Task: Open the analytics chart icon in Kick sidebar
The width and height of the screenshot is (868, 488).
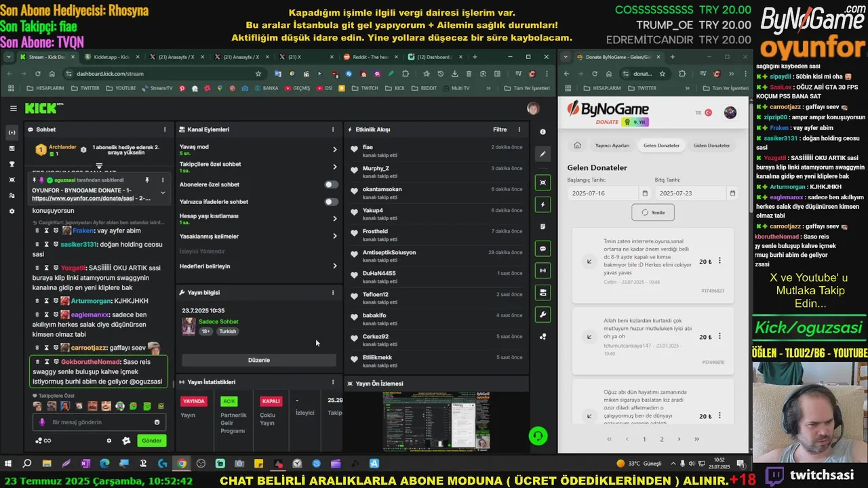Action: [x=12, y=148]
